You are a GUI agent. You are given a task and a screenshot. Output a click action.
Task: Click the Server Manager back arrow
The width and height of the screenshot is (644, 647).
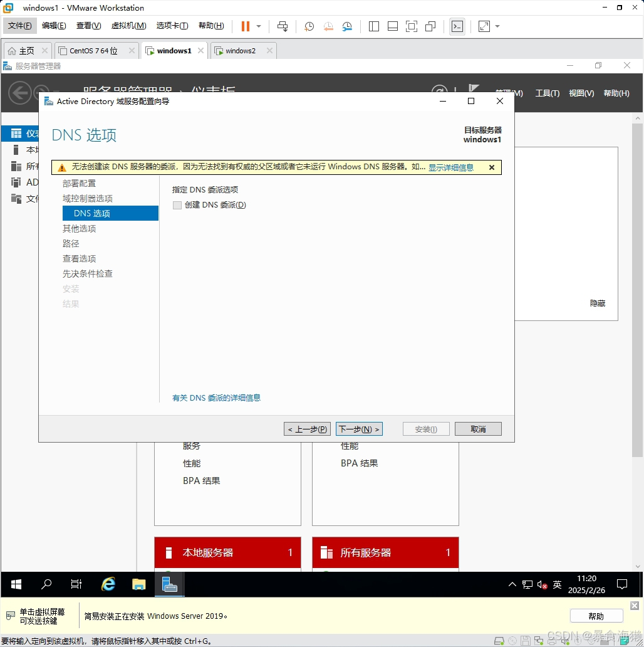20,93
